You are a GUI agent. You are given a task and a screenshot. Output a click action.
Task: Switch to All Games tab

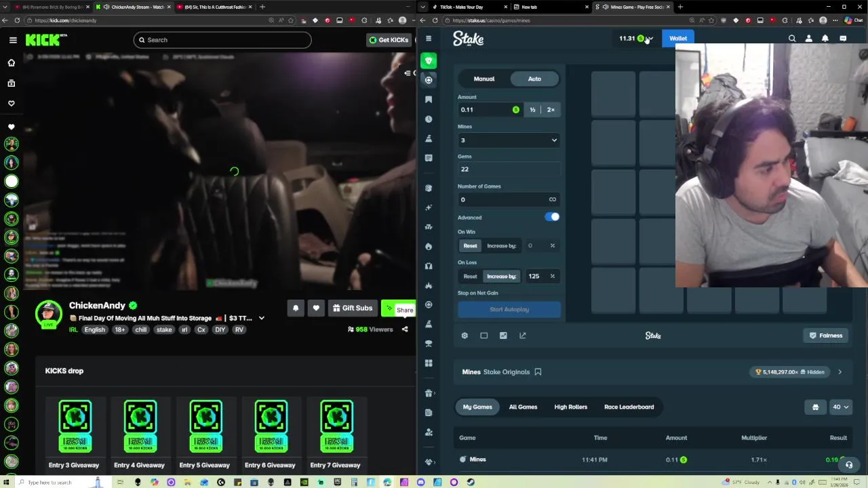click(x=523, y=407)
